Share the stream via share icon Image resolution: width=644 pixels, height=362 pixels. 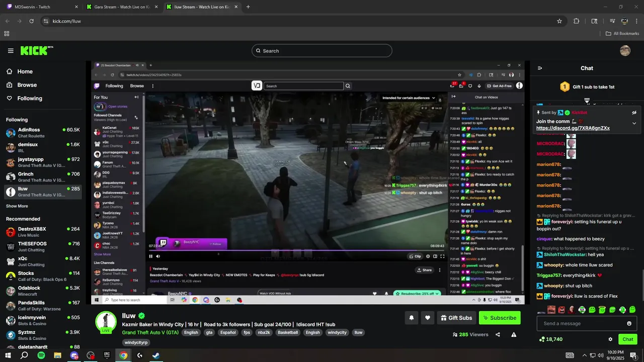point(498,334)
